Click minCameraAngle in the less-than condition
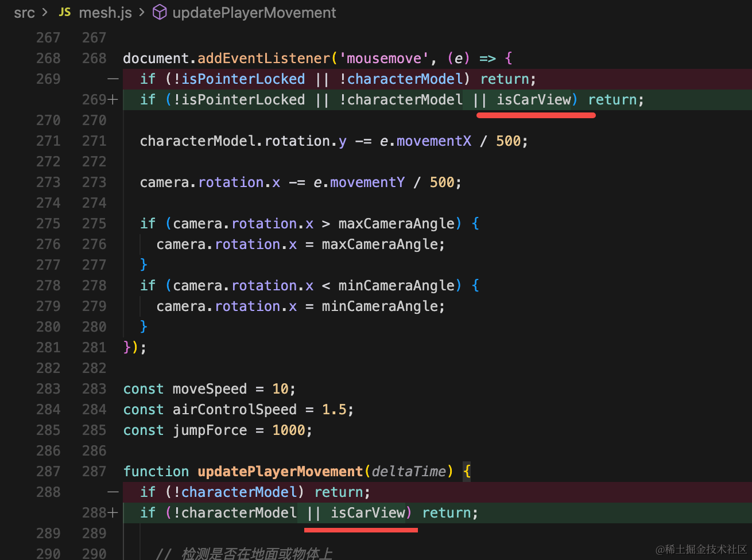The width and height of the screenshot is (752, 560). tap(397, 285)
